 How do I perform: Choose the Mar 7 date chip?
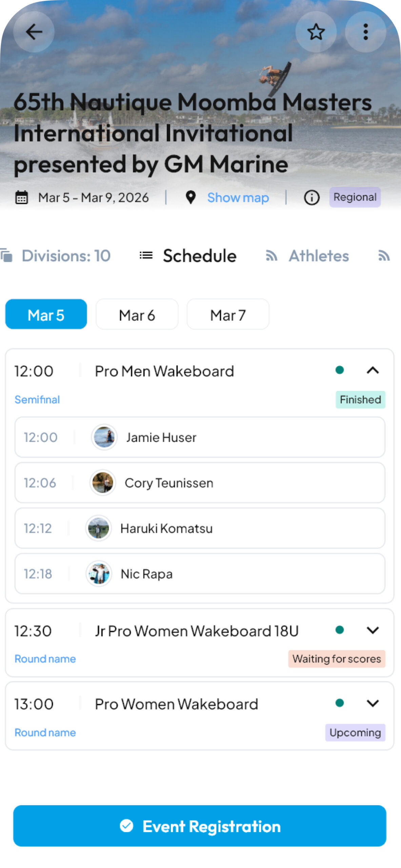(228, 314)
